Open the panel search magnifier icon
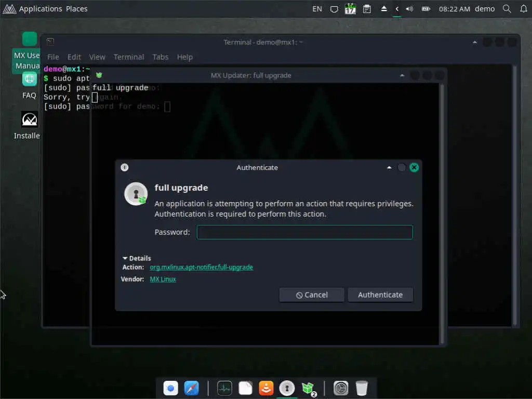 (x=507, y=9)
